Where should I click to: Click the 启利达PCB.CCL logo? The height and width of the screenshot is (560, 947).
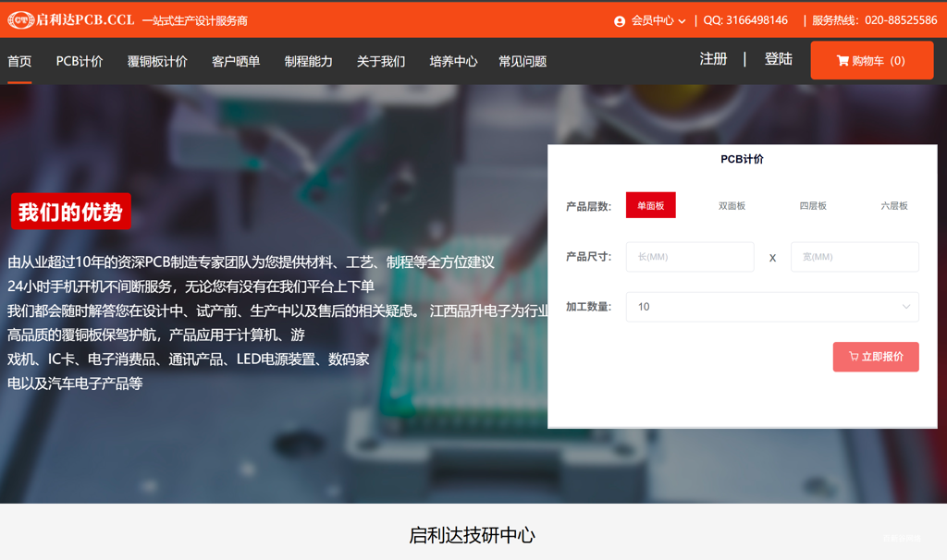tap(70, 20)
